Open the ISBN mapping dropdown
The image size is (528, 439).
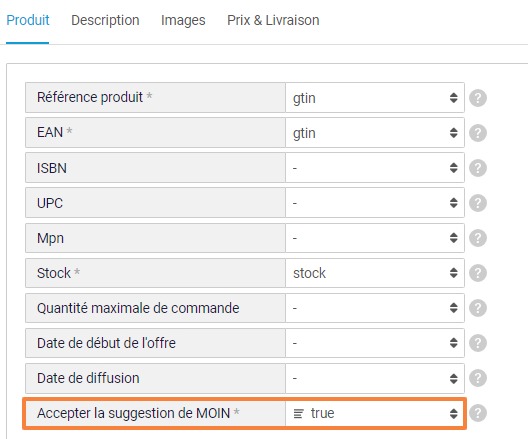375,168
